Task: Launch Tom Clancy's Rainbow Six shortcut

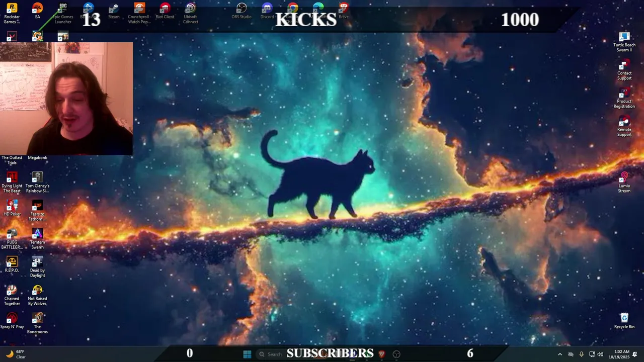Action: (37, 183)
